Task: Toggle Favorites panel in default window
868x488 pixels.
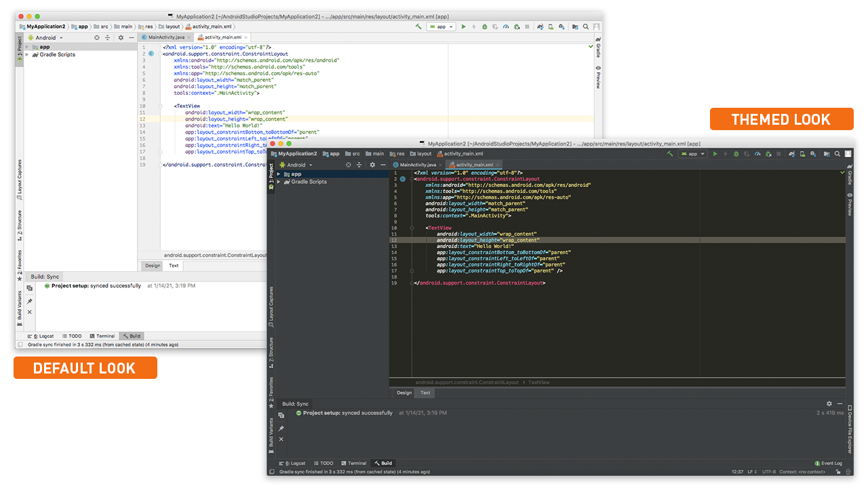Action: (20, 265)
